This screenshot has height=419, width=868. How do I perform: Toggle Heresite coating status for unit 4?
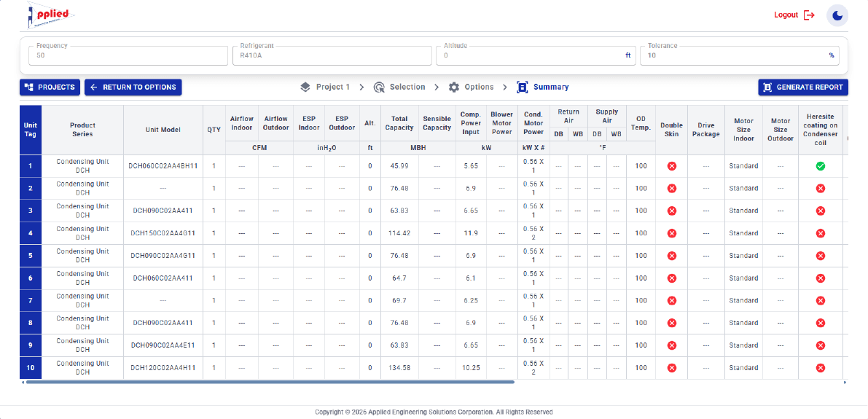(x=821, y=233)
